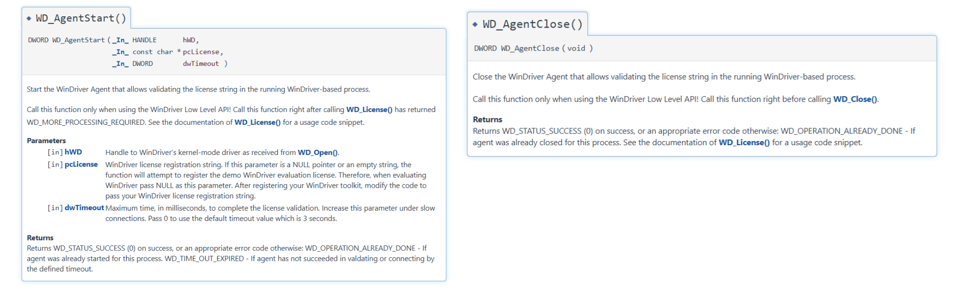
Task: Follow the WD_Close() link
Action: click(855, 99)
